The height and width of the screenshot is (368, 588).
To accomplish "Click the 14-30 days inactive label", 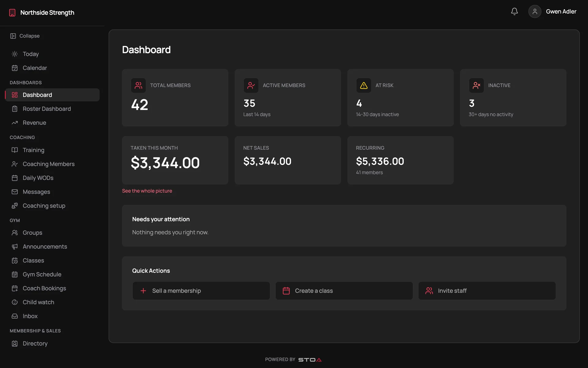I will click(x=377, y=114).
